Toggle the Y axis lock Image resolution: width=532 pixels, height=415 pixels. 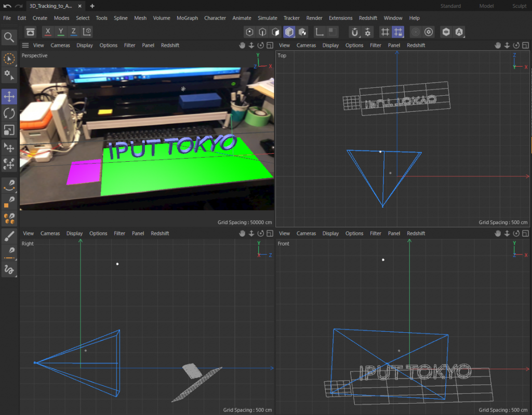coord(61,32)
